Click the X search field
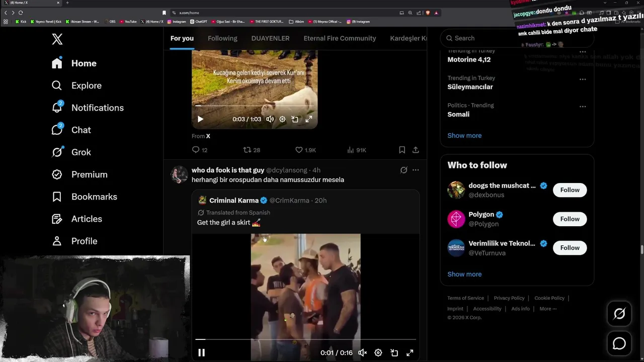This screenshot has width=644, height=362. [x=517, y=38]
